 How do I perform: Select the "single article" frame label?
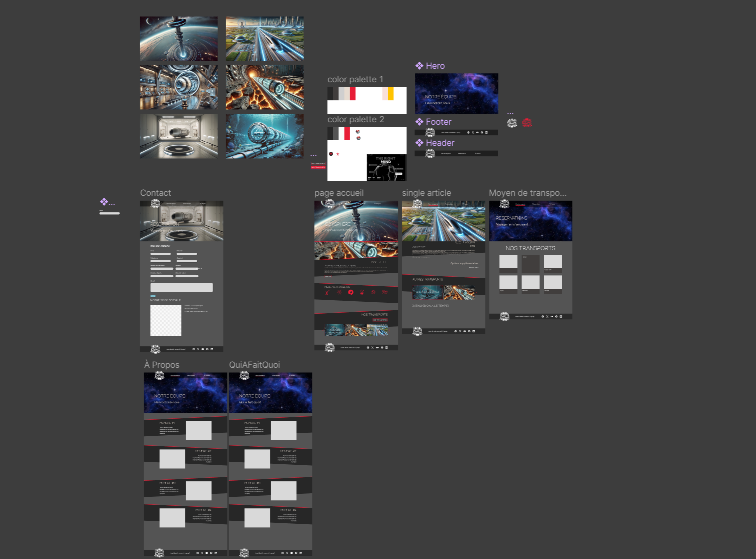click(x=426, y=193)
